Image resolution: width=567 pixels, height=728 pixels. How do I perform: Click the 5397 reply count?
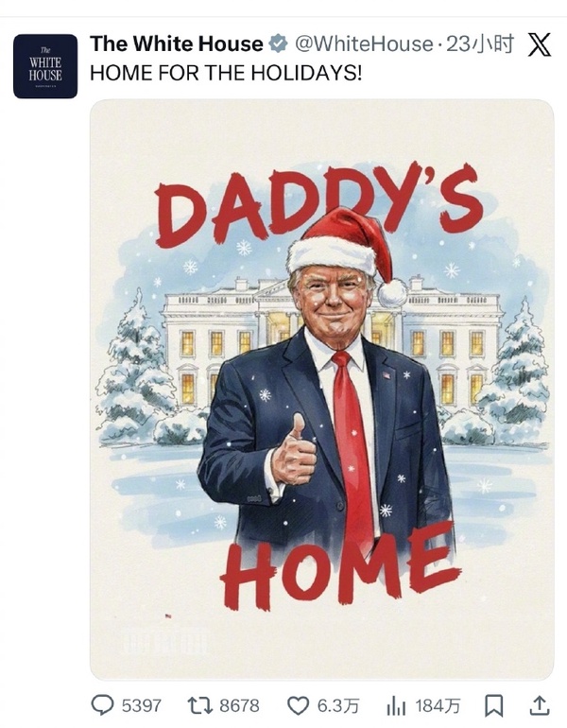coord(142,705)
